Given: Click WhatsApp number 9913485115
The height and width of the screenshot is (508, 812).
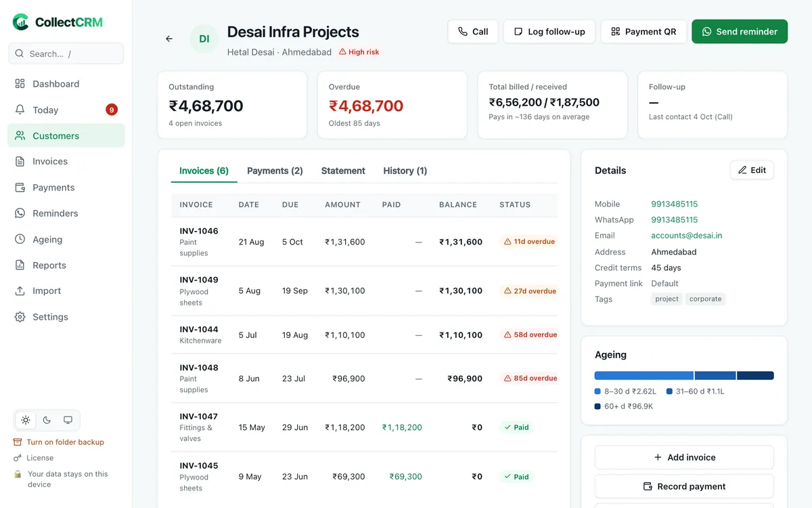Looking at the screenshot, I should click(674, 219).
